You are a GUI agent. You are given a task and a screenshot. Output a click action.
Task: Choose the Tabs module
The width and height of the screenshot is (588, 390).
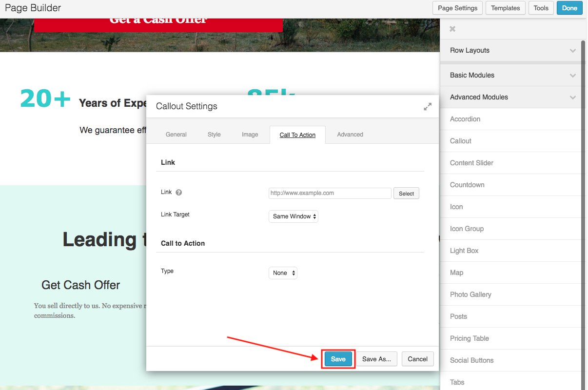point(510,381)
